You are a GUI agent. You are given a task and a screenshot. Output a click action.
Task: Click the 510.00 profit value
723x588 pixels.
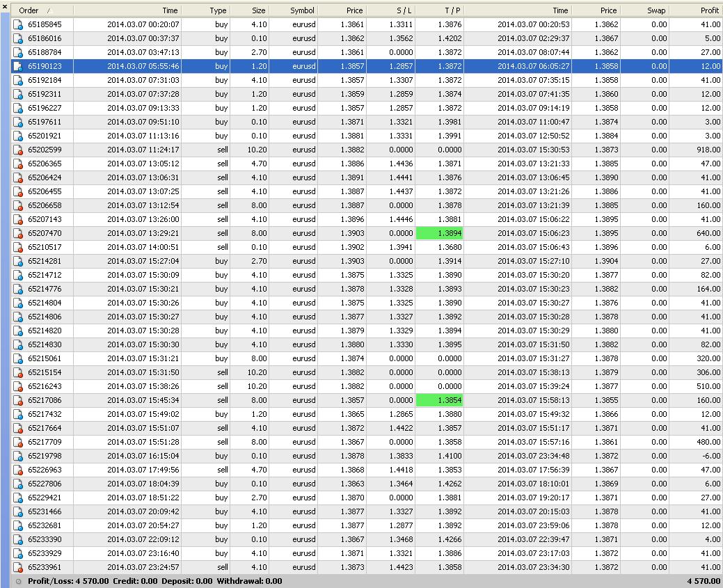(x=708, y=386)
